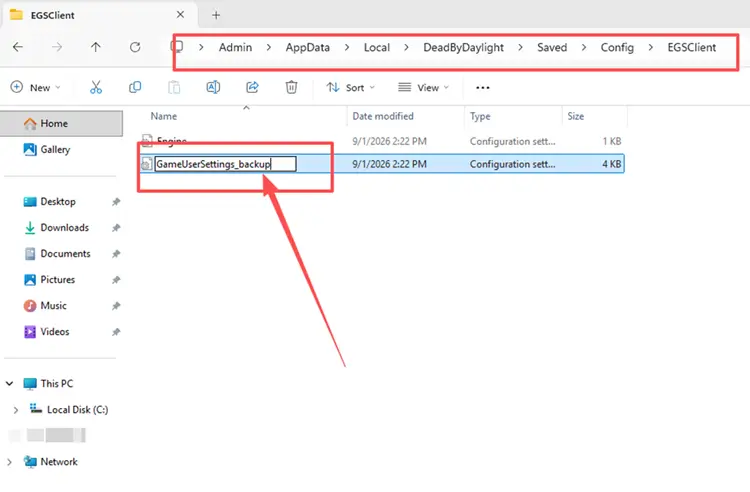Add a new tab with plus button
The width and height of the screenshot is (750, 492).
coord(216,15)
